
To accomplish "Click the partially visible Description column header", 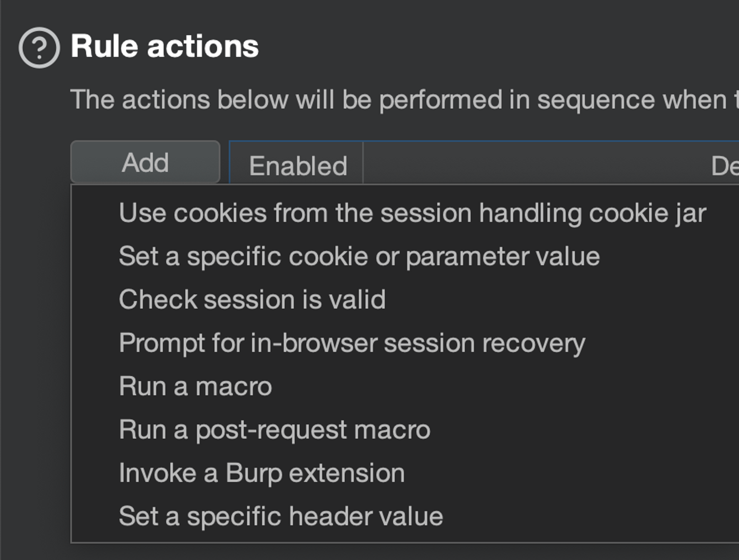I will tap(724, 166).
